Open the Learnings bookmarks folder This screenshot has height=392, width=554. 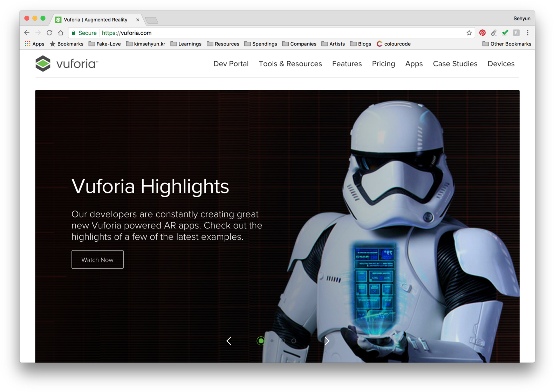186,44
